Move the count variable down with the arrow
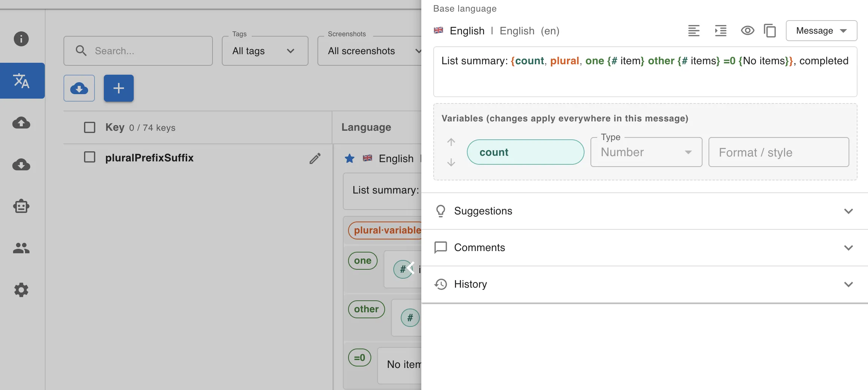This screenshot has width=868, height=390. pos(451,162)
